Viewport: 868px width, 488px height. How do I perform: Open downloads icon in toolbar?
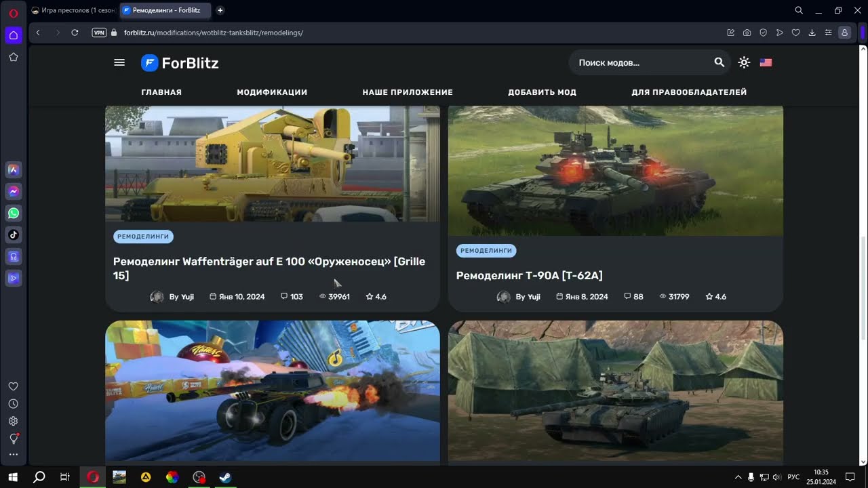[x=812, y=33]
